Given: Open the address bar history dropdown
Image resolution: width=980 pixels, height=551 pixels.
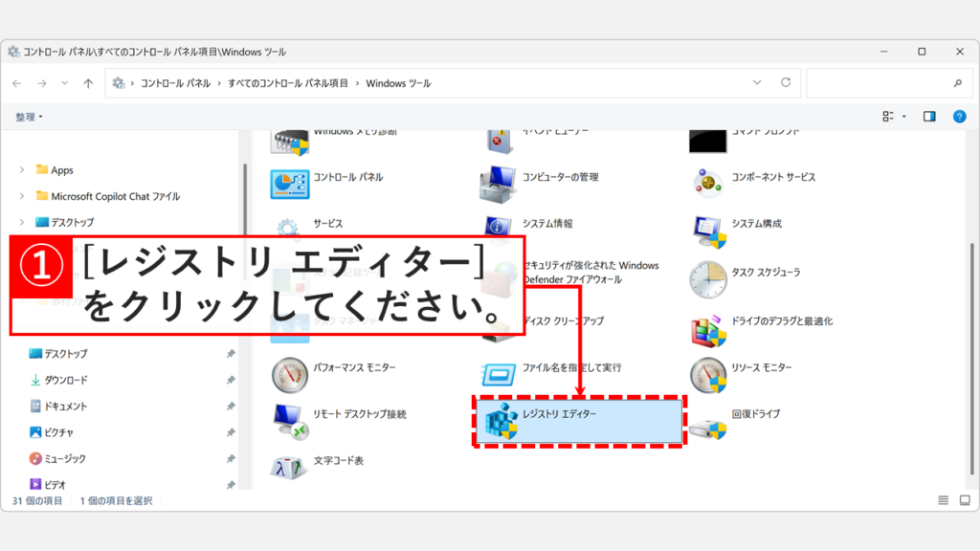Looking at the screenshot, I should tap(759, 82).
